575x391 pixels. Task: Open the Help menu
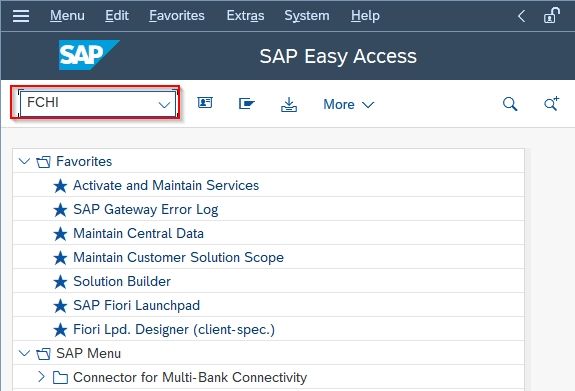tap(365, 16)
